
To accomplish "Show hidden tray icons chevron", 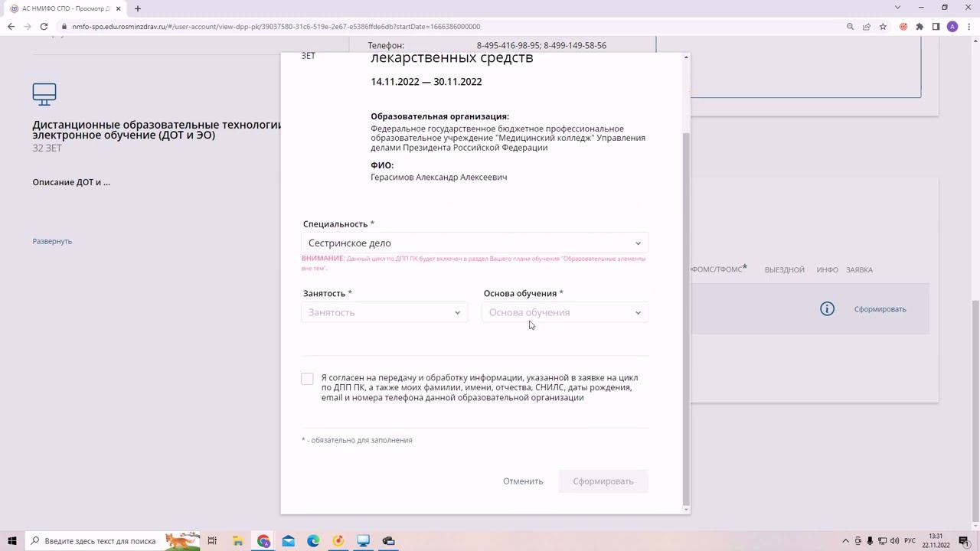I will (845, 541).
